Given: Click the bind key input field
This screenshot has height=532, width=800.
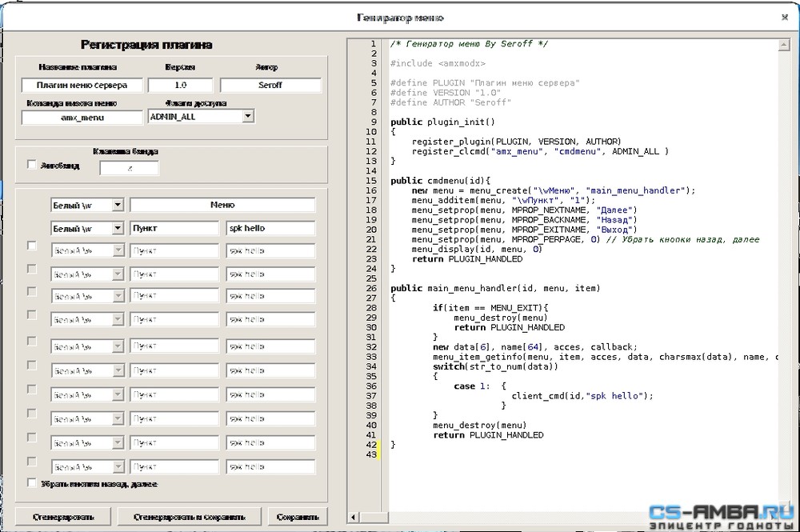Looking at the screenshot, I should (x=129, y=168).
